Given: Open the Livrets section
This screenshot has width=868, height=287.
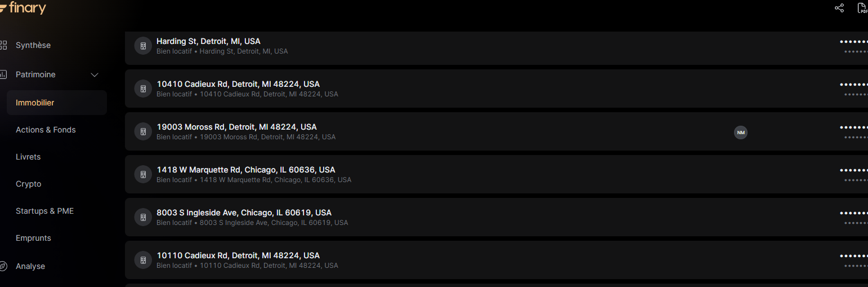Looking at the screenshot, I should (28, 157).
